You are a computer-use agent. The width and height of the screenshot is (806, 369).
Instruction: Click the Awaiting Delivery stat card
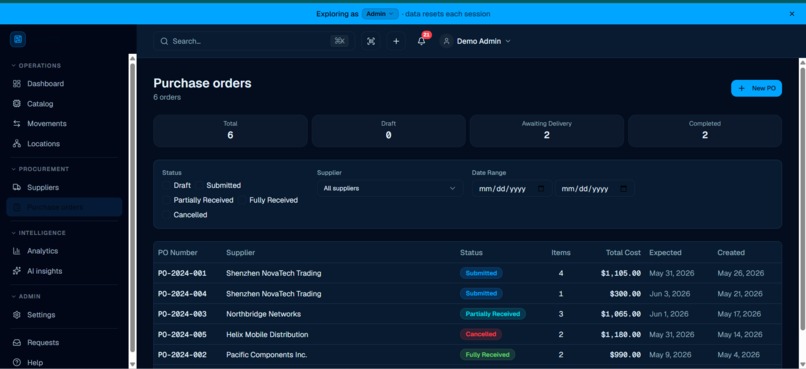[546, 131]
